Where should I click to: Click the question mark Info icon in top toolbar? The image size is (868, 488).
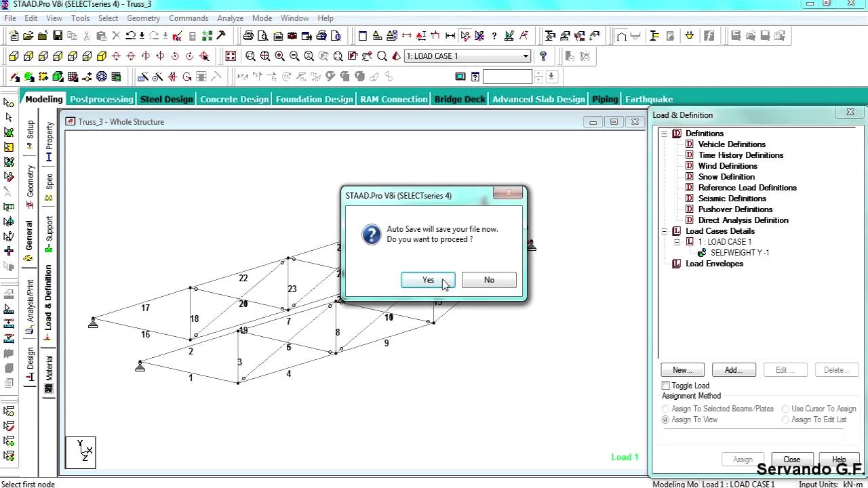[494, 36]
